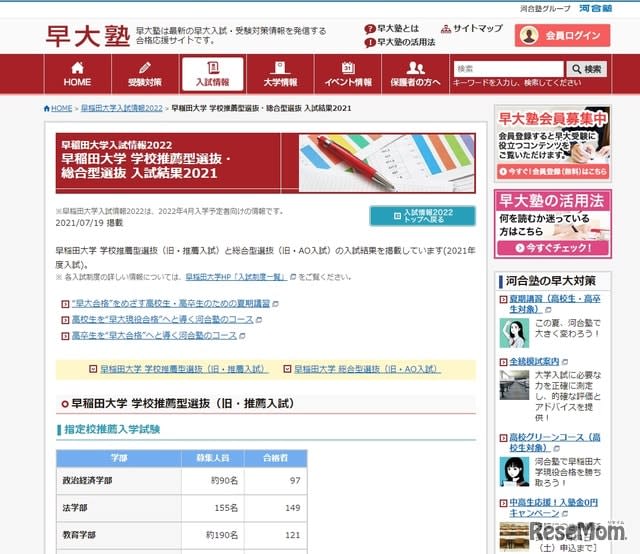Viewport: 640px width, 554px height.
Task: Open the 全統模試案内 sidebar link
Action: 534,362
